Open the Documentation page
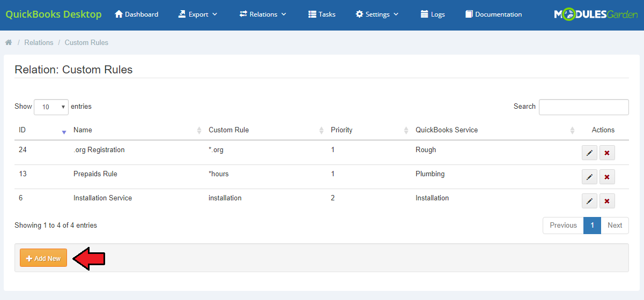 [x=494, y=14]
